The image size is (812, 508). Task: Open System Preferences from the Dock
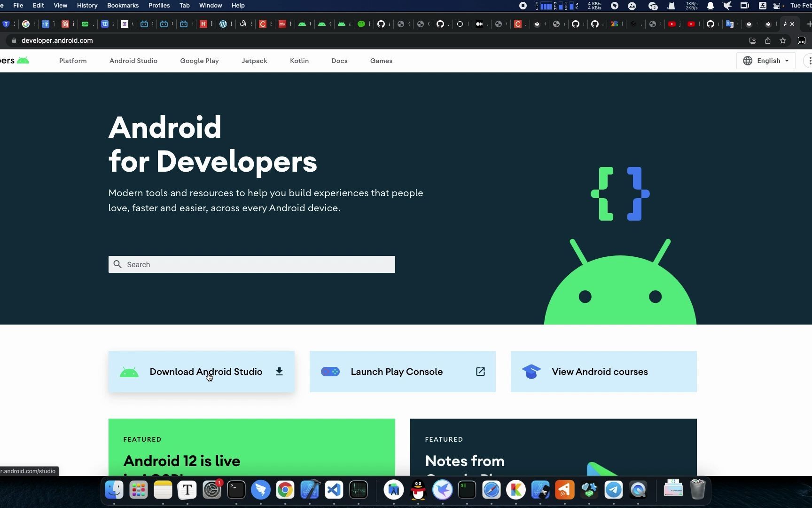(212, 490)
